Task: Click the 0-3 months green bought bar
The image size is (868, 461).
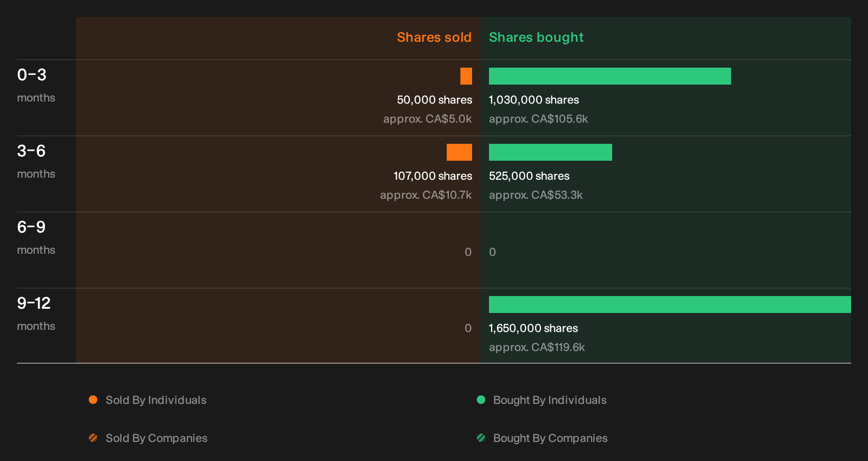Action: [610, 76]
